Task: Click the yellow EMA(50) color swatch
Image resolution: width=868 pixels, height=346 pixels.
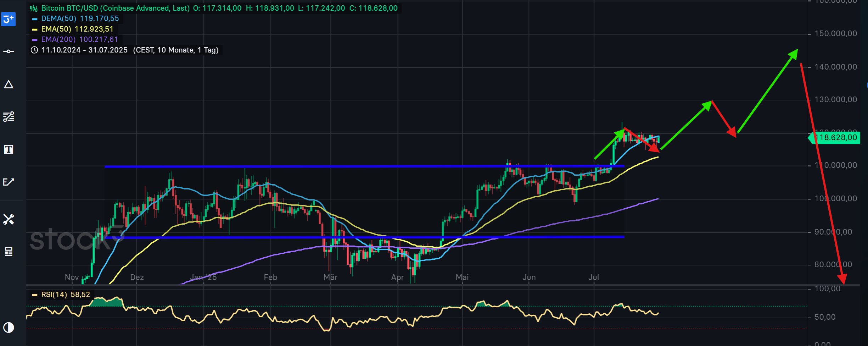Action: pyautogui.click(x=35, y=29)
